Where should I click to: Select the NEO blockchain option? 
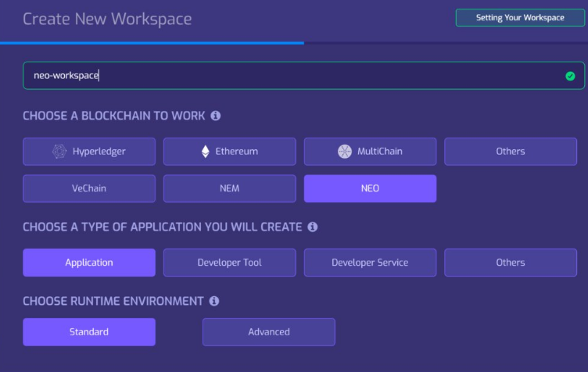pos(370,188)
